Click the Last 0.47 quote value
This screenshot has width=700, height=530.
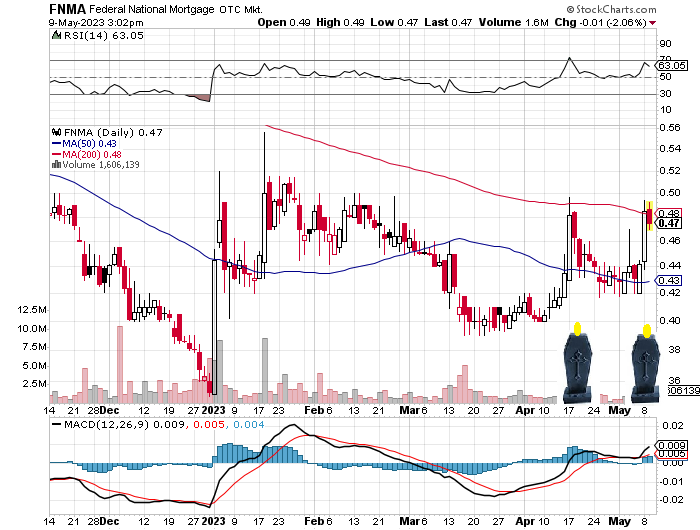448,22
